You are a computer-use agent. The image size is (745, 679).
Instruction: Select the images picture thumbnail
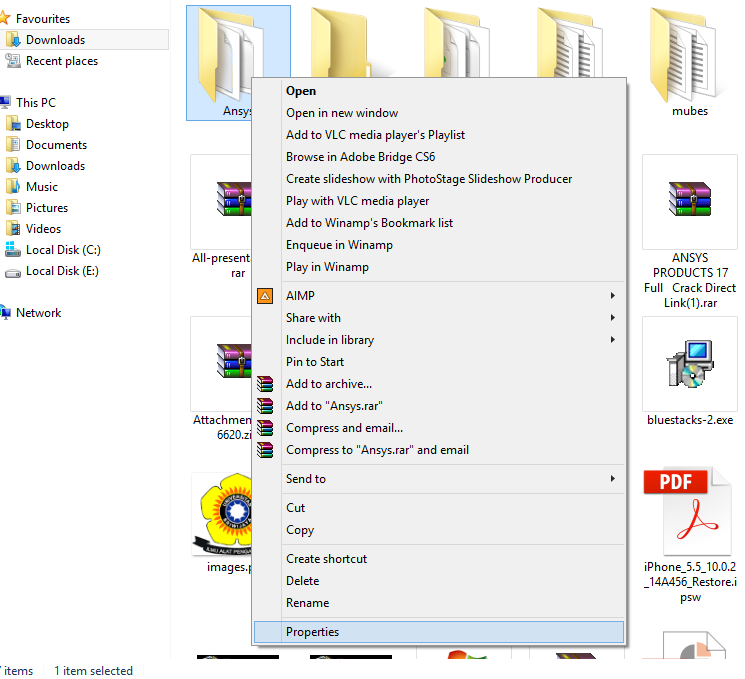click(222, 514)
